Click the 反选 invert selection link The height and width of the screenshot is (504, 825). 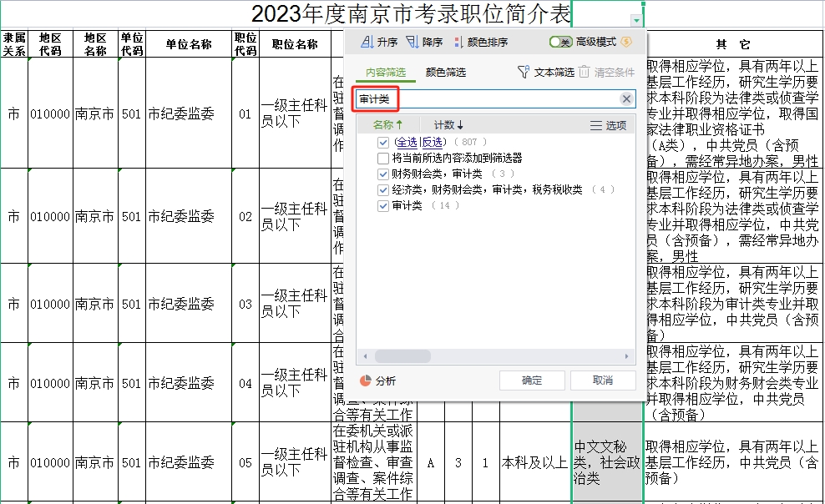point(432,143)
